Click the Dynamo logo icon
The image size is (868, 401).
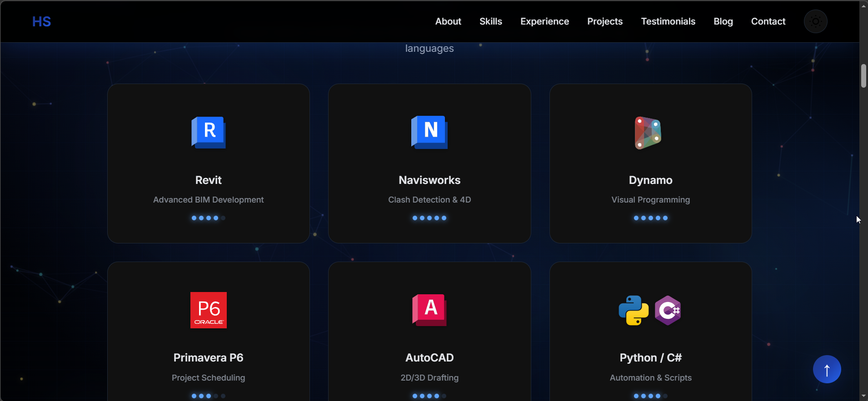(x=648, y=133)
